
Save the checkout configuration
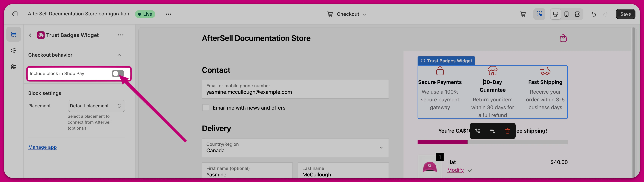(x=625, y=14)
